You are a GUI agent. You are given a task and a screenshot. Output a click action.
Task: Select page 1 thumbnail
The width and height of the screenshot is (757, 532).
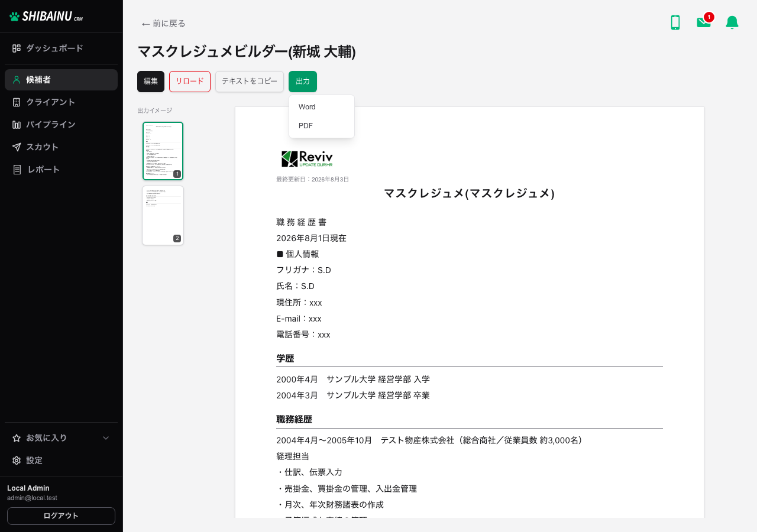[x=163, y=151]
